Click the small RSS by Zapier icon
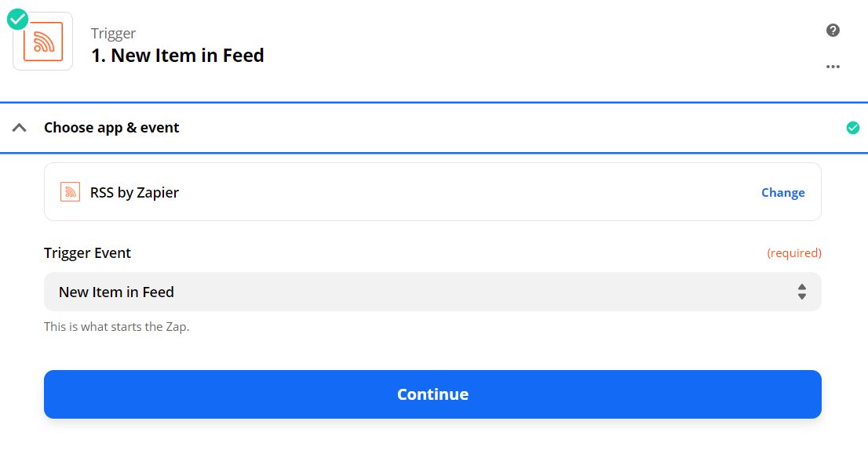The height and width of the screenshot is (461, 868). coord(71,192)
